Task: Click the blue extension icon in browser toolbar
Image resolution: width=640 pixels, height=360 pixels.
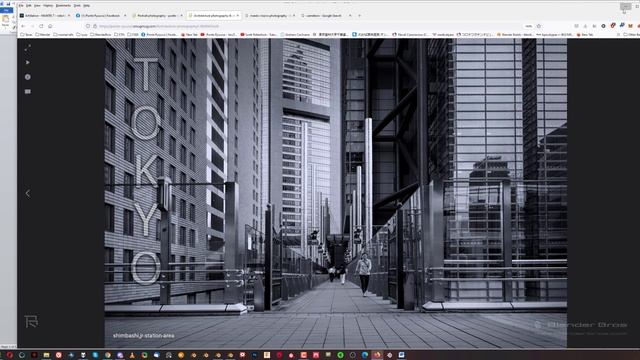Action: (x=622, y=26)
